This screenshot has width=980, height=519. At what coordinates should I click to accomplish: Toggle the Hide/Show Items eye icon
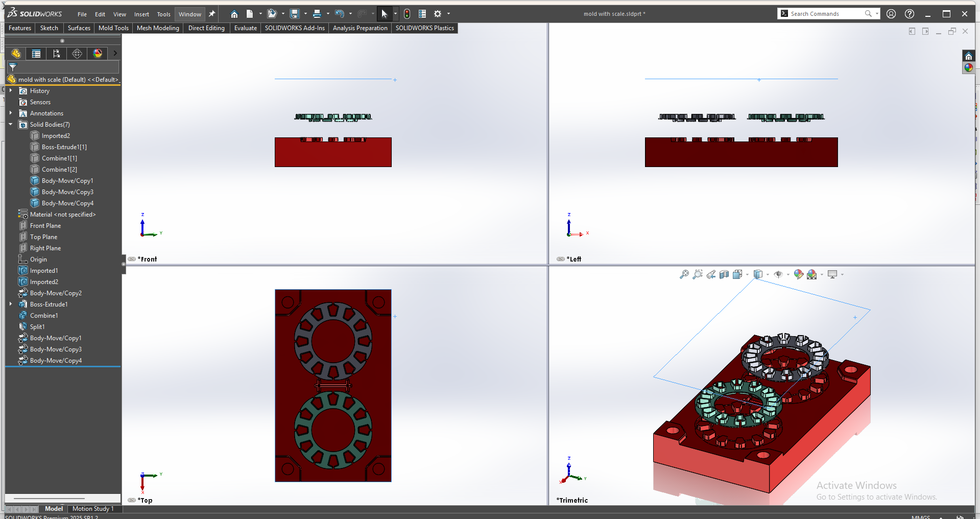[778, 275]
